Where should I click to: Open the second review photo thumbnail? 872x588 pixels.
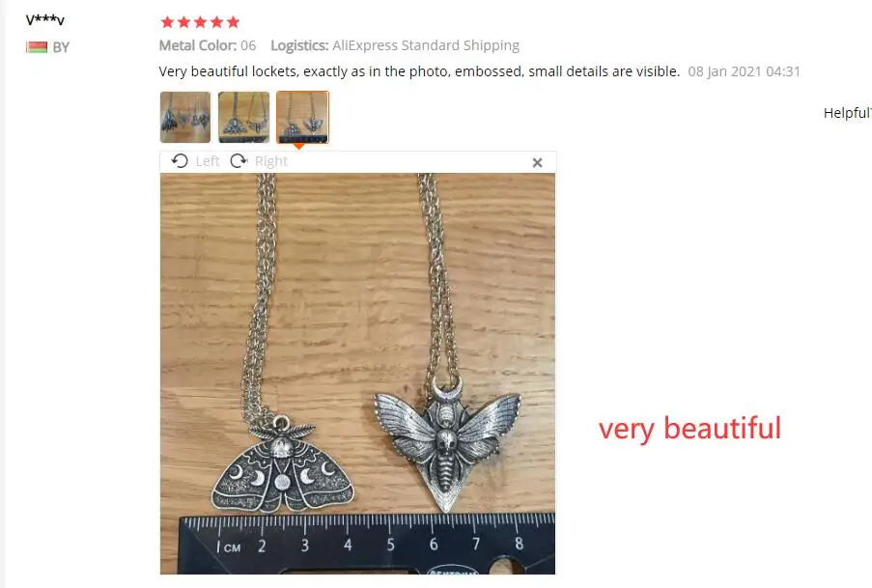[243, 118]
